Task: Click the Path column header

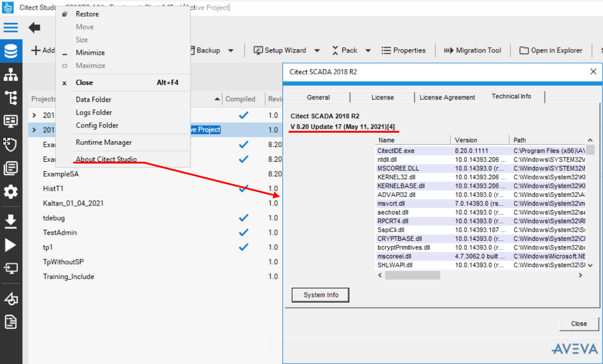Action: pos(547,140)
